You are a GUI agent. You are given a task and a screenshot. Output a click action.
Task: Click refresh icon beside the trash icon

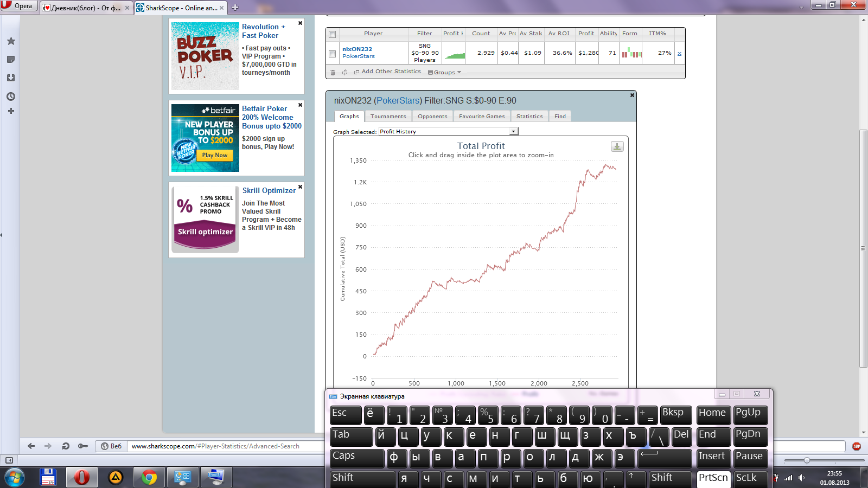click(x=344, y=72)
